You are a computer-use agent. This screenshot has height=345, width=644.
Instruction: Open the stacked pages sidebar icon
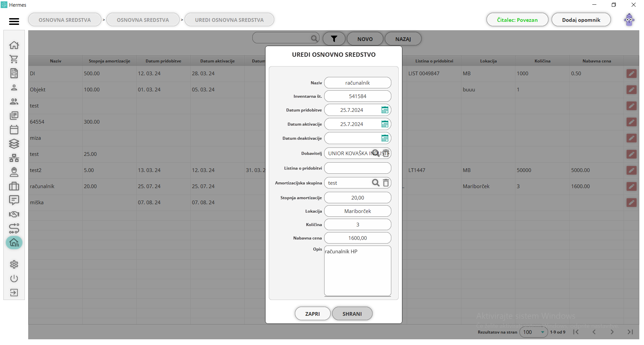14,116
